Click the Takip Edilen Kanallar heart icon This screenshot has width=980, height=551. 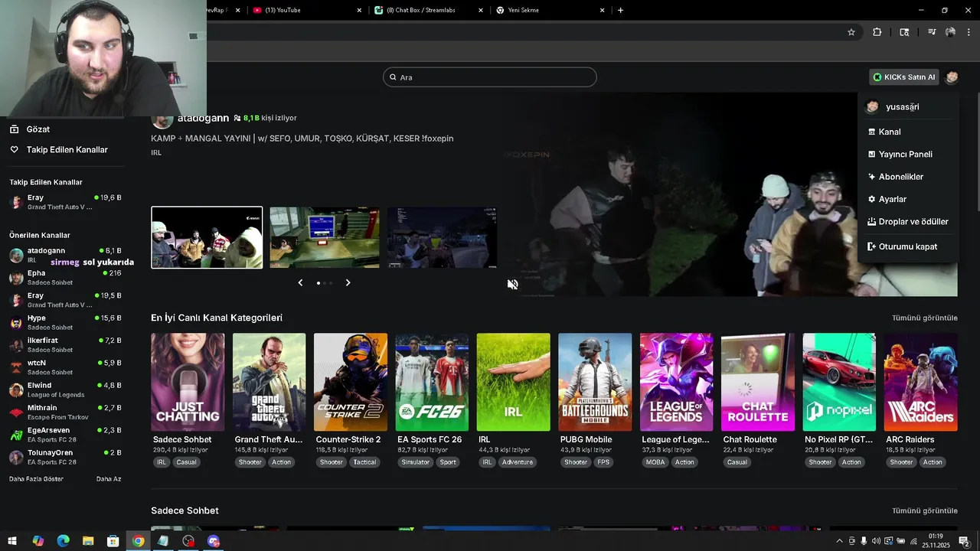click(14, 150)
